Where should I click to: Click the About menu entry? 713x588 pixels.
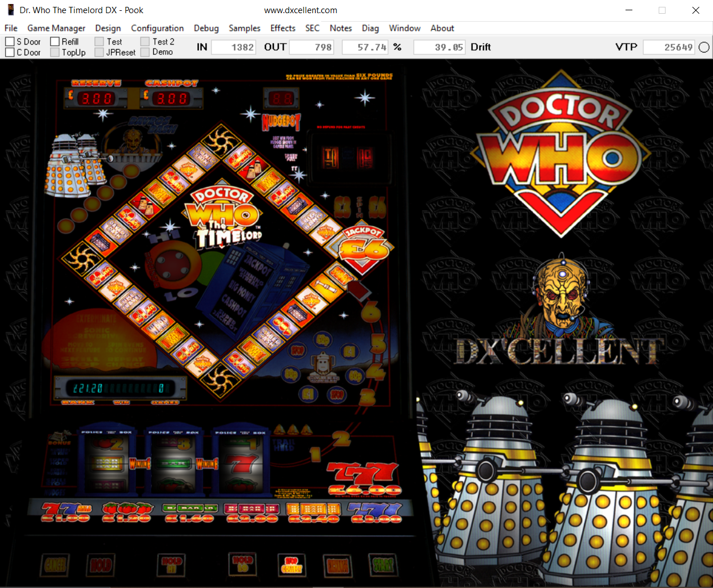pos(442,28)
